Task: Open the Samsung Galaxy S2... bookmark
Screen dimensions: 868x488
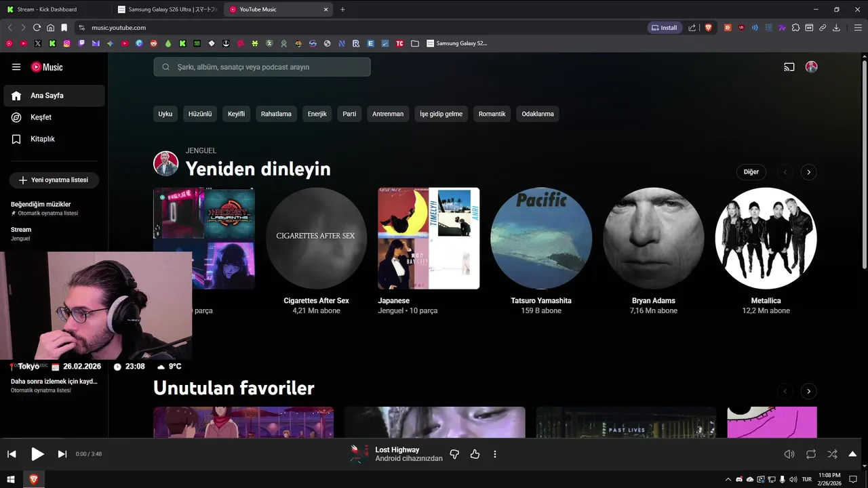Action: click(x=457, y=43)
